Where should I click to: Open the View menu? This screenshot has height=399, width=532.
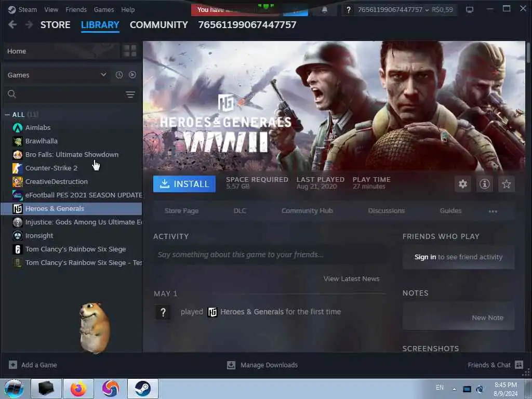tap(51, 10)
